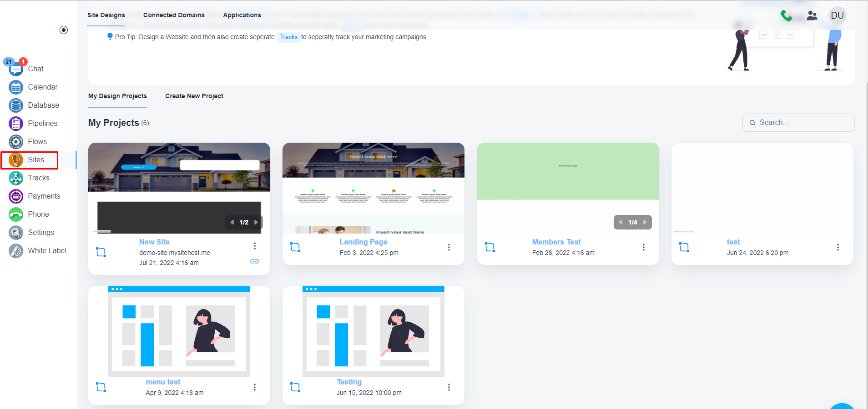Go to previous slide on New Site preview
The height and width of the screenshot is (409, 868).
[x=232, y=222]
